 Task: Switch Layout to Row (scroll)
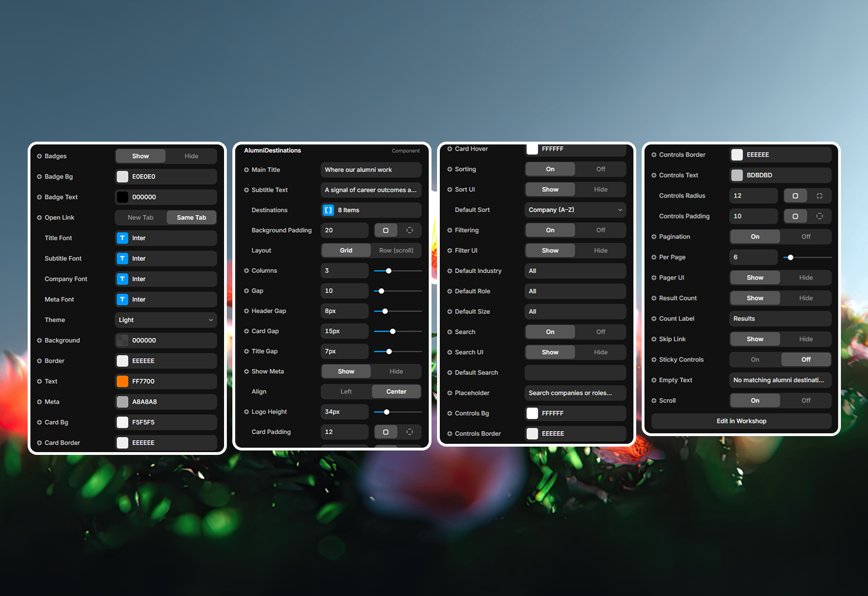396,251
